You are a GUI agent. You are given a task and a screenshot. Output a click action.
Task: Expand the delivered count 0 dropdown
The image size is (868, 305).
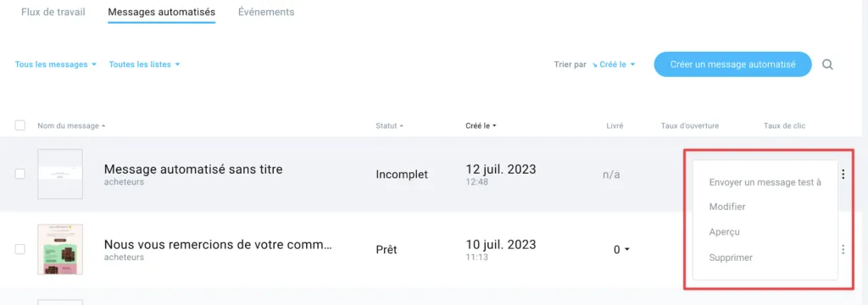coord(621,250)
